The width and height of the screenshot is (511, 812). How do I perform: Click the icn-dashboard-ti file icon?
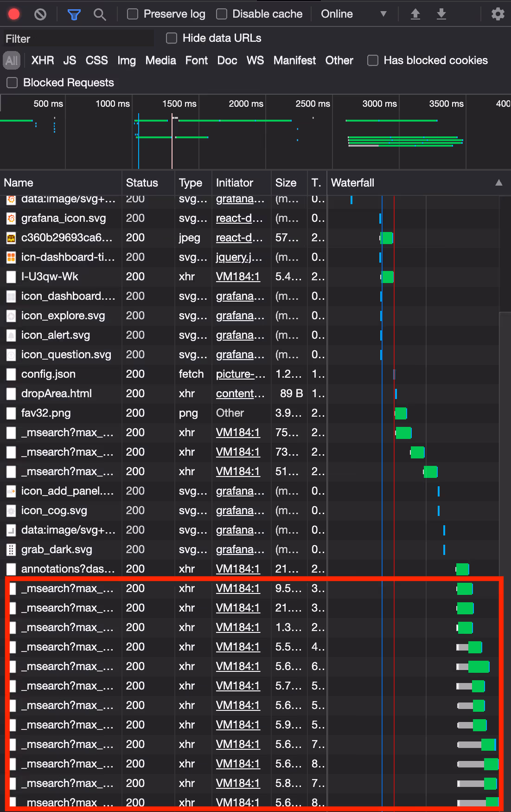(11, 257)
